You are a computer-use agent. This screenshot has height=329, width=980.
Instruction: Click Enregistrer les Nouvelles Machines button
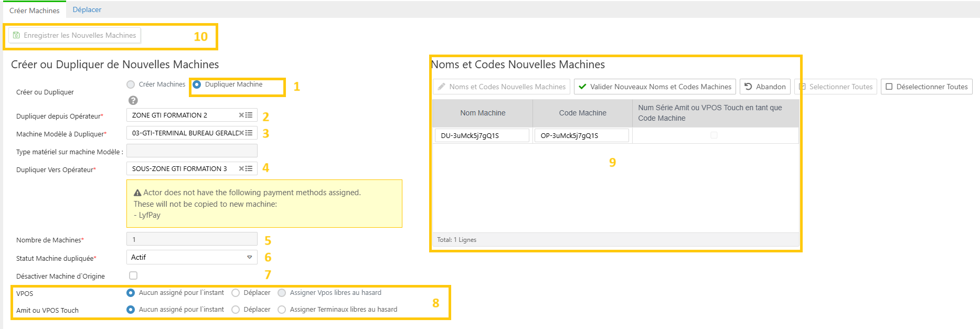74,36
